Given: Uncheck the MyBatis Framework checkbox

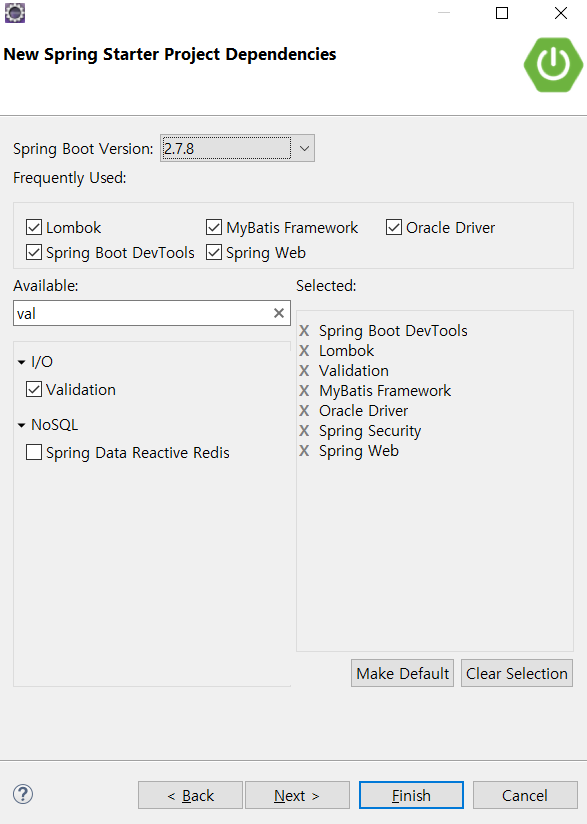Looking at the screenshot, I should point(214,228).
